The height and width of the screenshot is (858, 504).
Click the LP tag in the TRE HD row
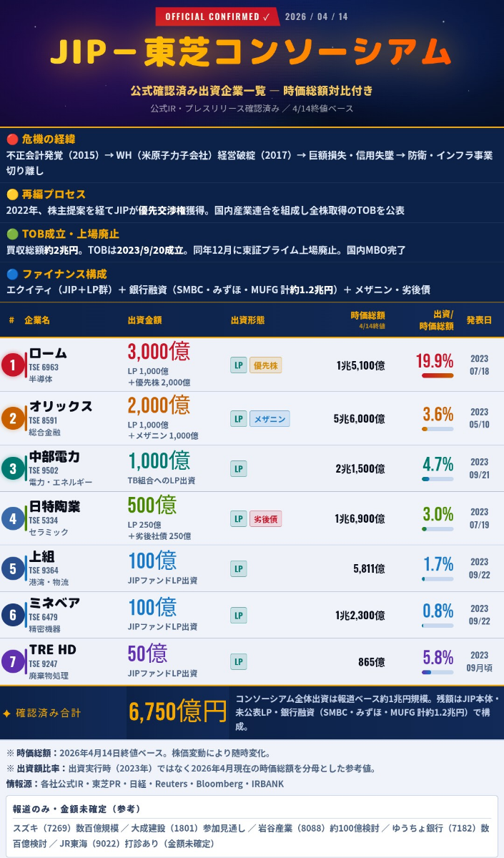[x=238, y=661]
